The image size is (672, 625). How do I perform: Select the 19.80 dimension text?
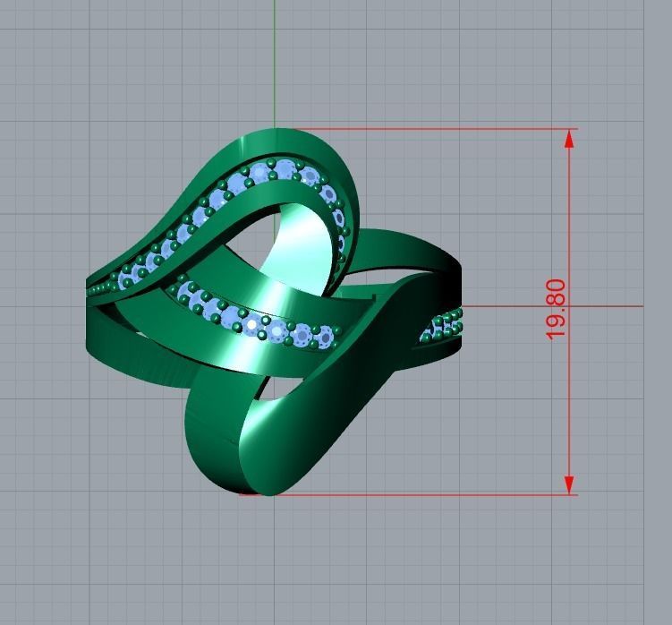pos(557,309)
